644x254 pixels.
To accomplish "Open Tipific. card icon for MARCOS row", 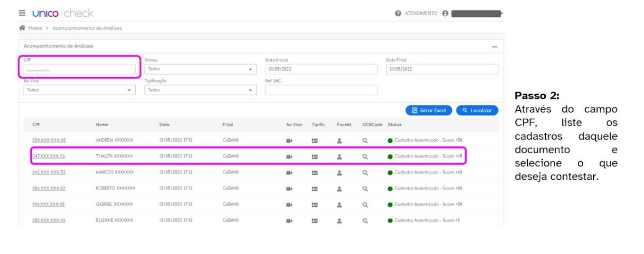I will (315, 173).
